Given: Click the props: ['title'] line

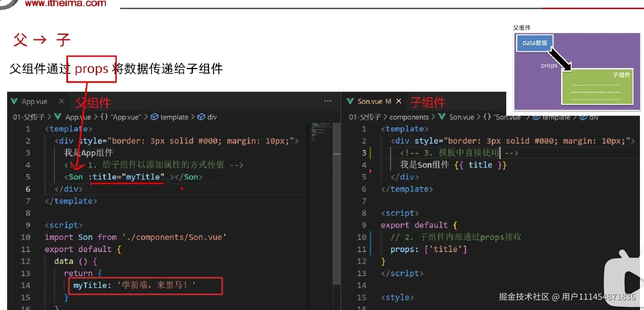Looking at the screenshot, I should click(429, 249).
